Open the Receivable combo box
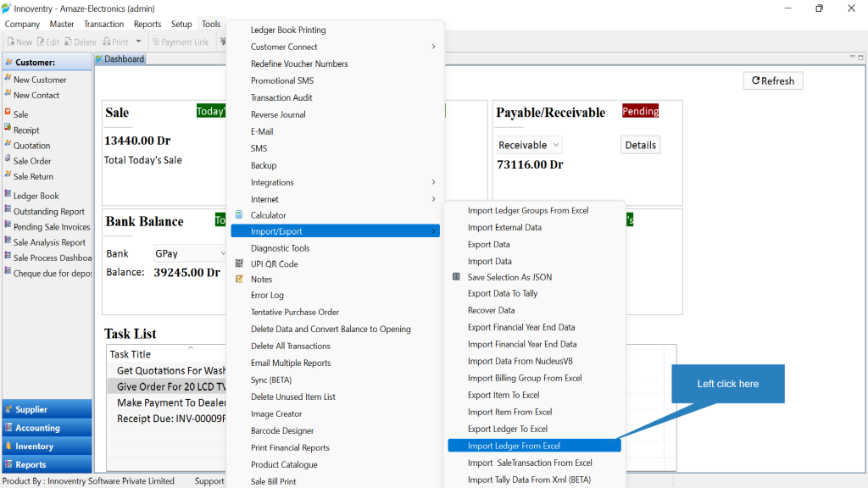Image resolution: width=868 pixels, height=488 pixels. [529, 145]
